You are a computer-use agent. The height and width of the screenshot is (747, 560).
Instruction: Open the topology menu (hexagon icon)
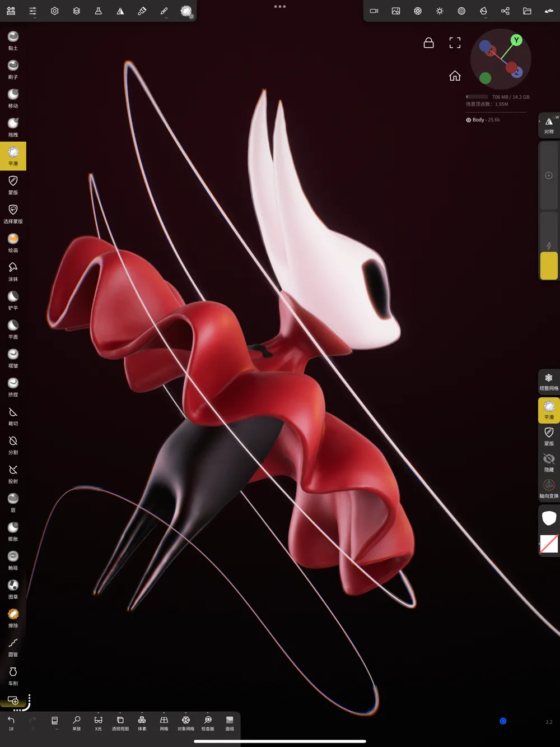click(55, 11)
